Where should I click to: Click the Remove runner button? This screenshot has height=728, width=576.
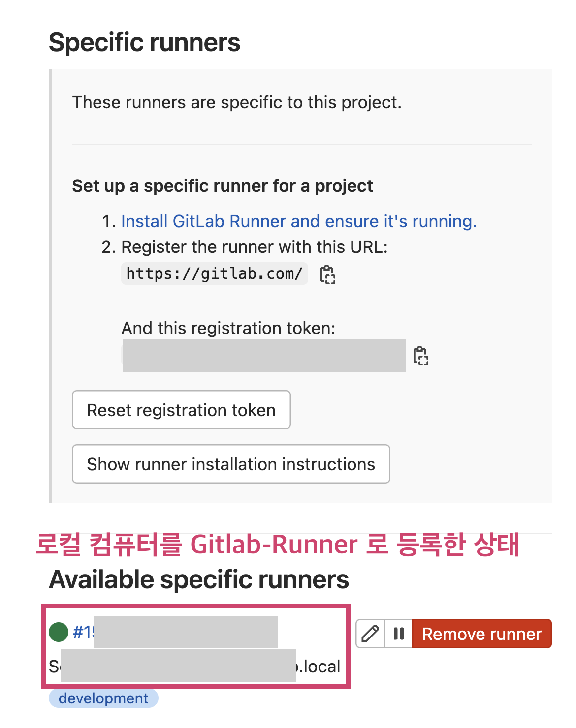[x=481, y=634]
